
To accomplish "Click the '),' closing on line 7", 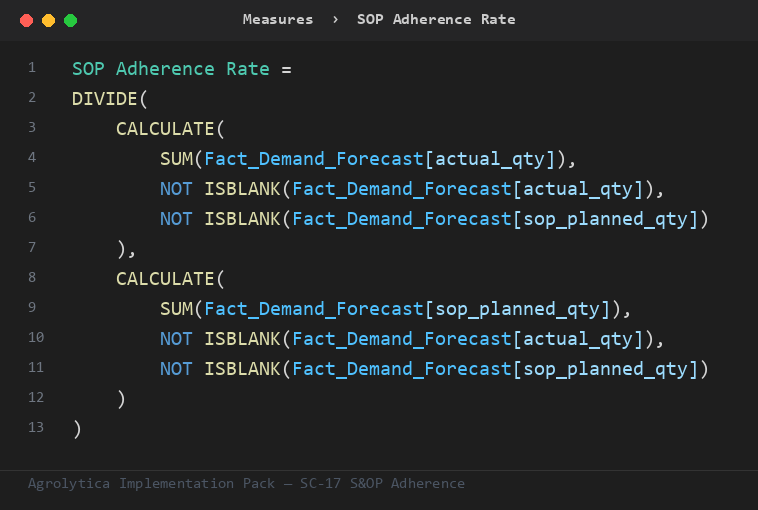I will click(126, 249).
